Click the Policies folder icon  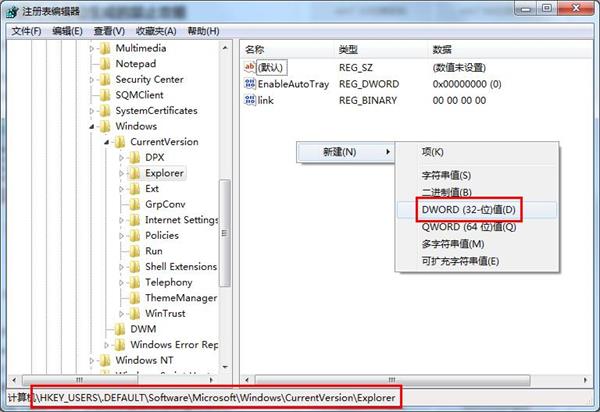point(134,235)
